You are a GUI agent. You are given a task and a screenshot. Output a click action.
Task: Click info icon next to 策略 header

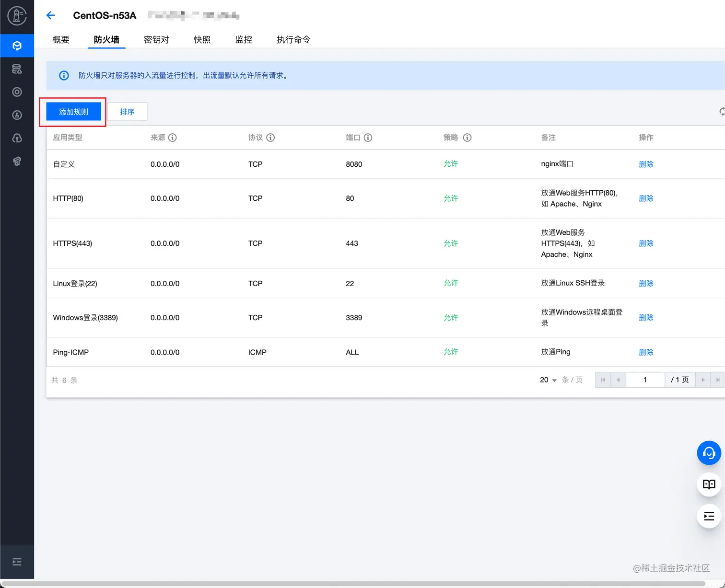coord(467,138)
